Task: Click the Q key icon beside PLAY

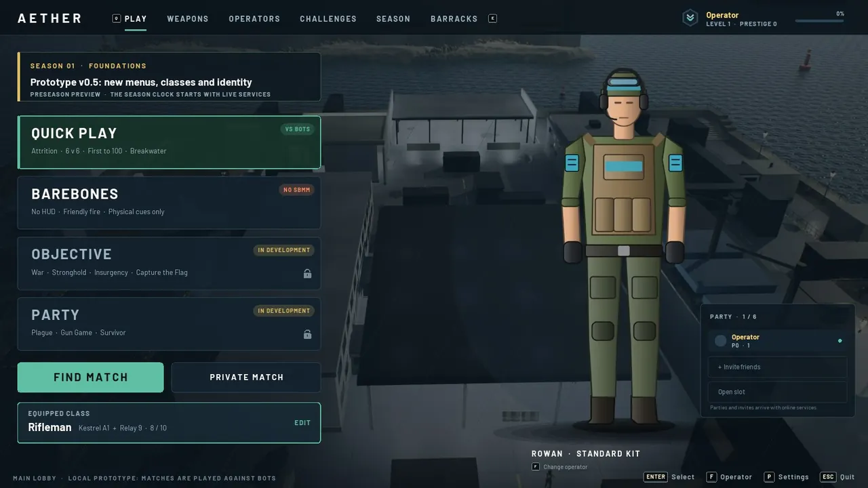Action: pyautogui.click(x=117, y=18)
